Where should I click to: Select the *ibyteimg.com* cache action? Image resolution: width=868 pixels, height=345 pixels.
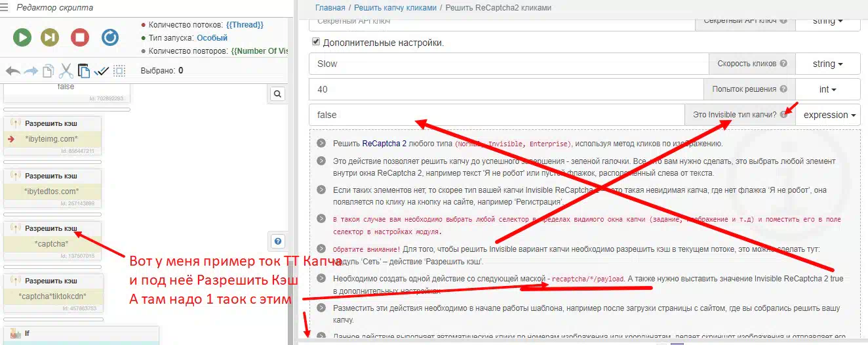(52, 138)
